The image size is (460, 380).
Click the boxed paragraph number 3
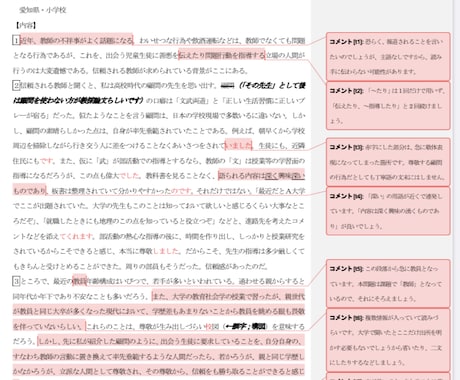(16, 281)
